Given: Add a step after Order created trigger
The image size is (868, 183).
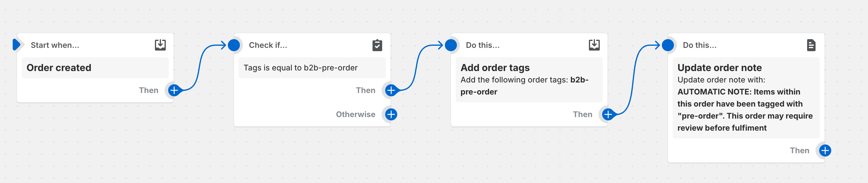Looking at the screenshot, I should [x=174, y=90].
